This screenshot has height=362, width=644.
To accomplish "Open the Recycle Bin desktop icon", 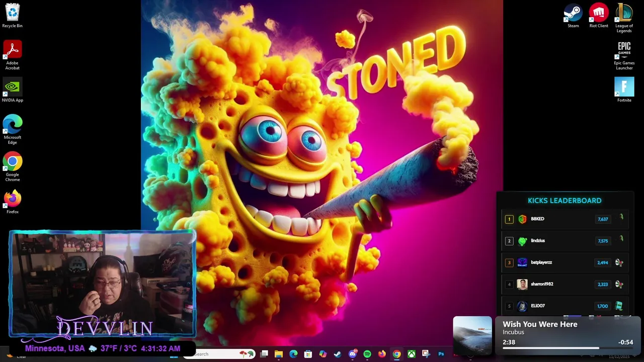I will point(12,15).
